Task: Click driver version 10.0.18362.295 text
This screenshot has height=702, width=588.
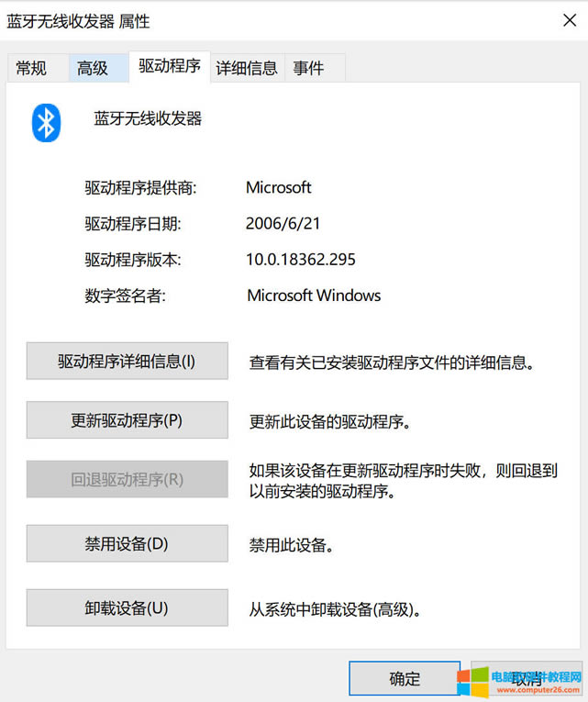Action: coord(301,260)
